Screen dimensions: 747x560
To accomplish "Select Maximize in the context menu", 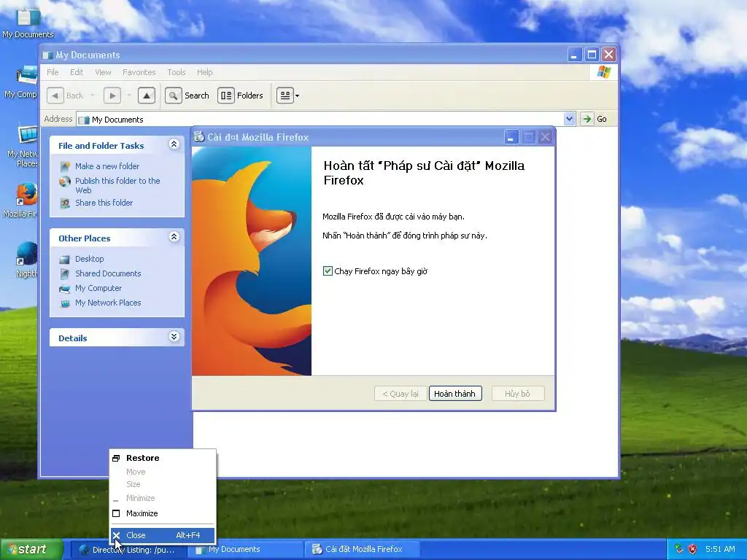I will [163, 513].
